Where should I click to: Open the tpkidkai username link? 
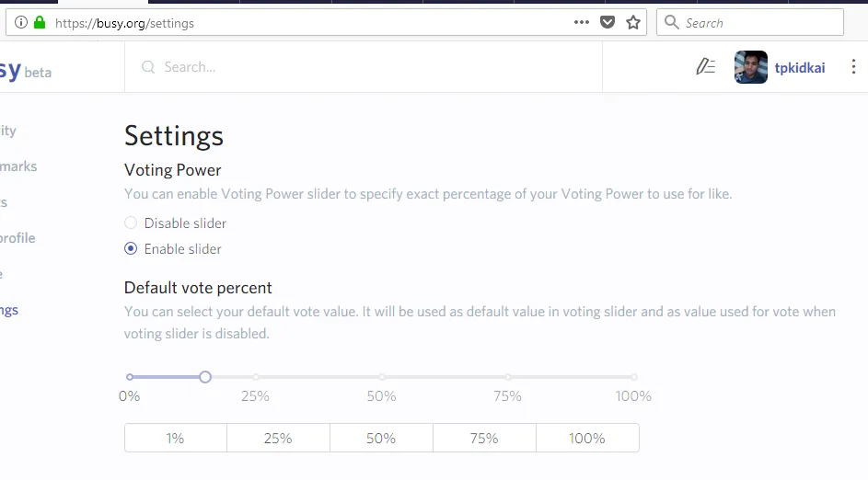[799, 67]
